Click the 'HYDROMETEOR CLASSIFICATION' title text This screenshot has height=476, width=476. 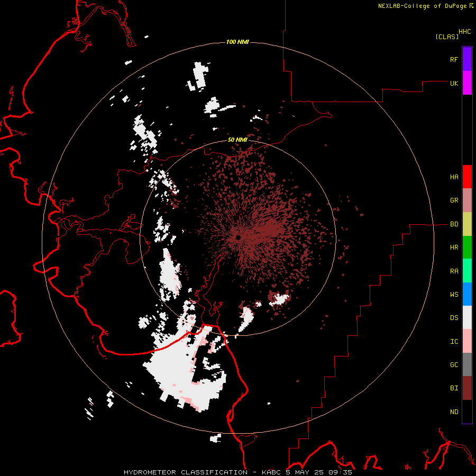pos(186,472)
